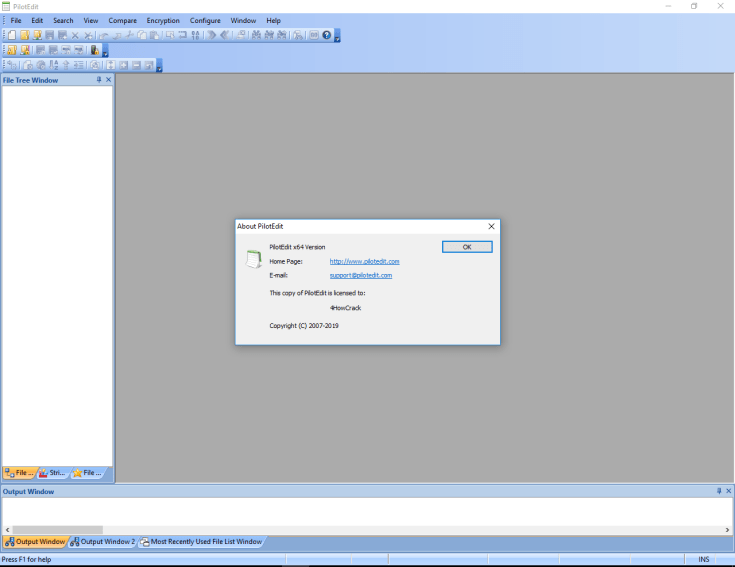Click the minus collapse icon in third toolbar
Screen dimensions: 735x567
(136, 65)
